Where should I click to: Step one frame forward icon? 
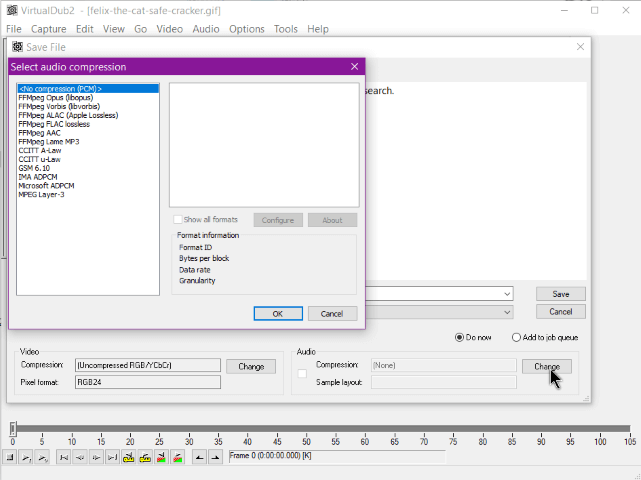coord(96,457)
